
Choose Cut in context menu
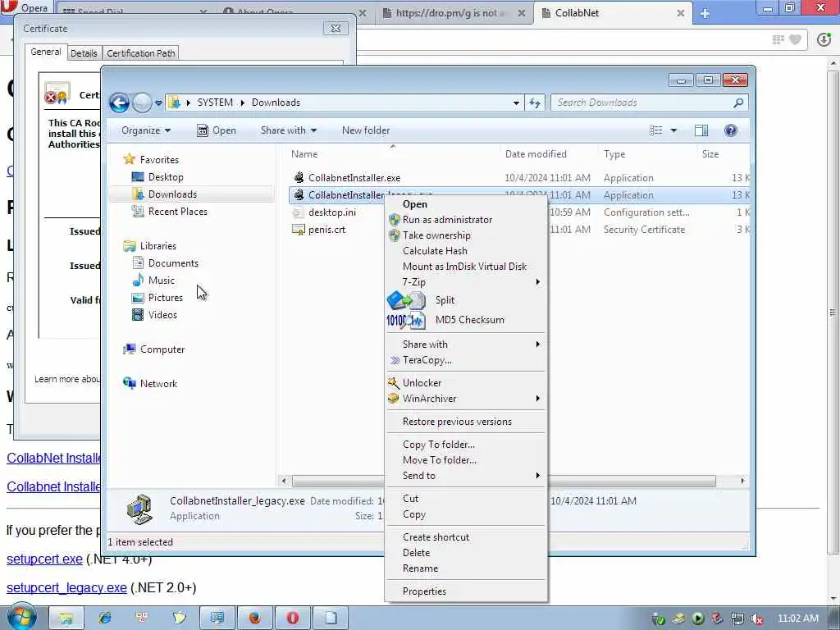point(466,499)
